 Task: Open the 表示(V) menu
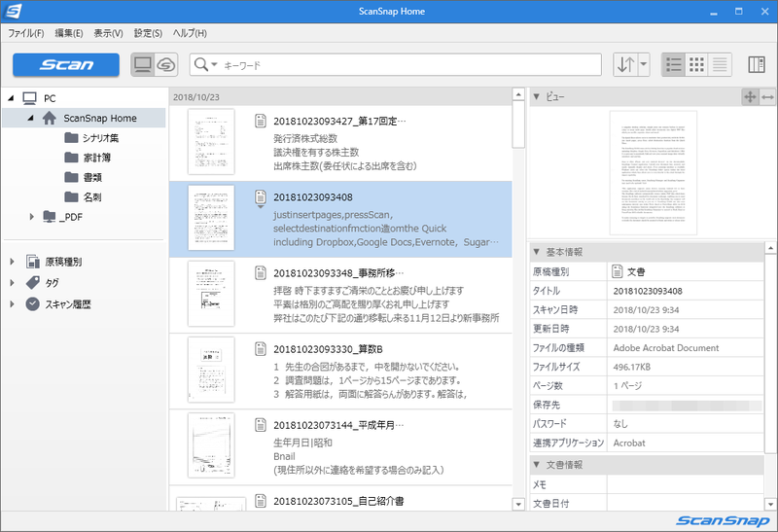pos(109,33)
